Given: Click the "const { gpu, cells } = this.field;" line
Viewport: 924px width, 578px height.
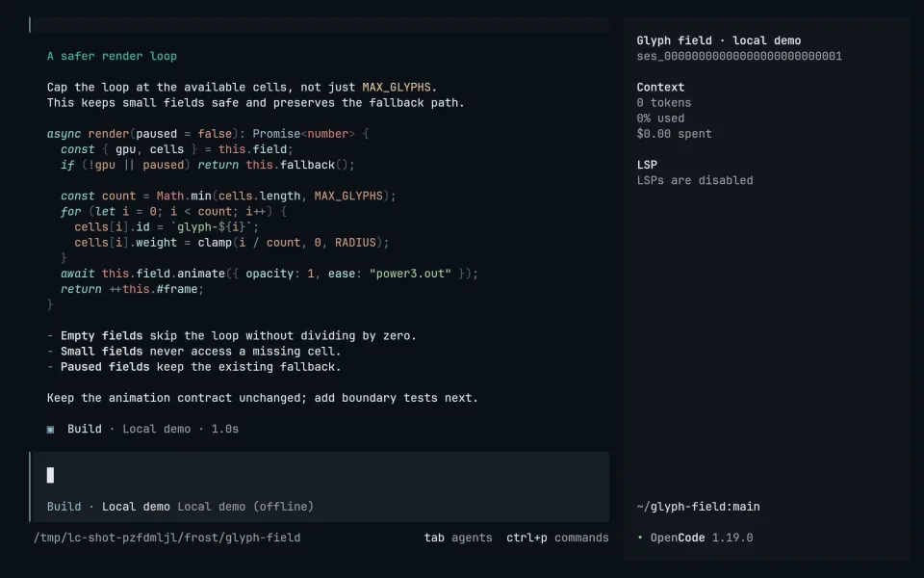Looking at the screenshot, I should pos(177,149).
